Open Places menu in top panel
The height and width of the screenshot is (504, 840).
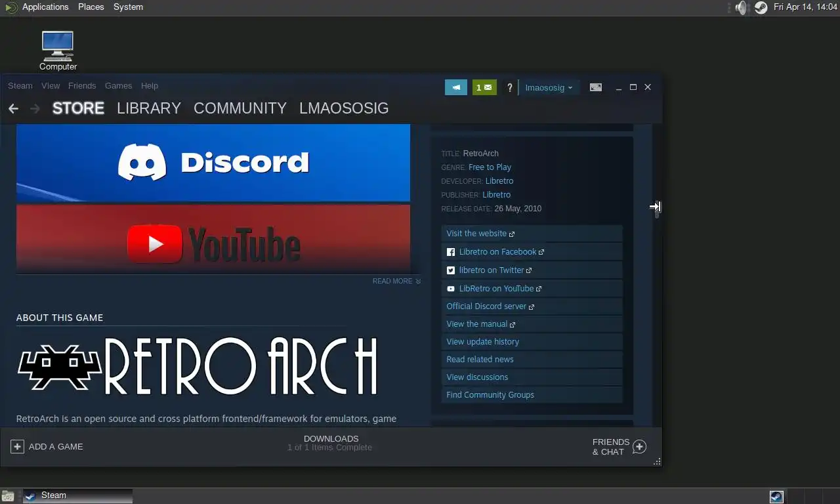coord(91,7)
